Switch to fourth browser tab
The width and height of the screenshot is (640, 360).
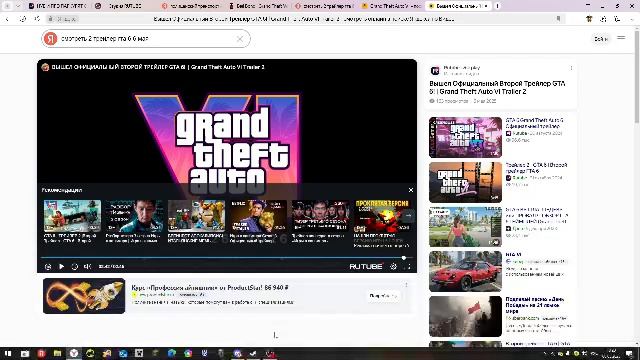258,6
